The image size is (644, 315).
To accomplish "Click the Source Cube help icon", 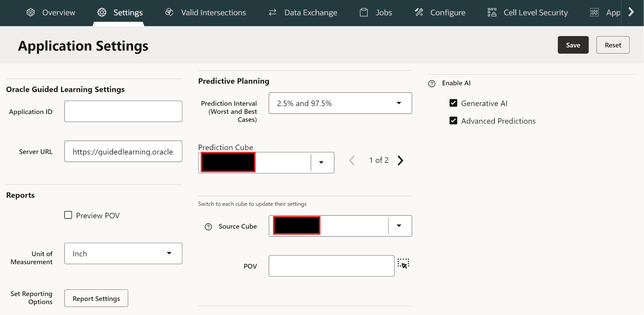I will pos(208,227).
